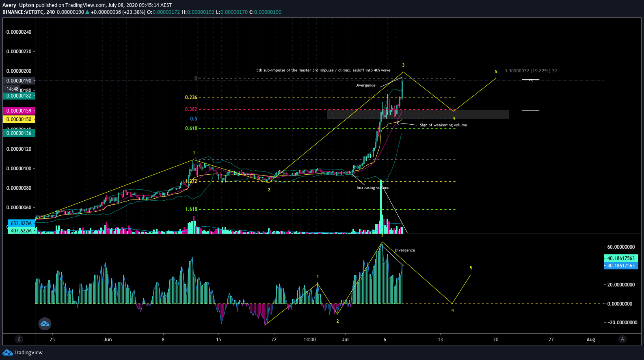Screen dimensions: 644x360
Task: Click the 'Divergence' text in price chart
Action: 365,85
